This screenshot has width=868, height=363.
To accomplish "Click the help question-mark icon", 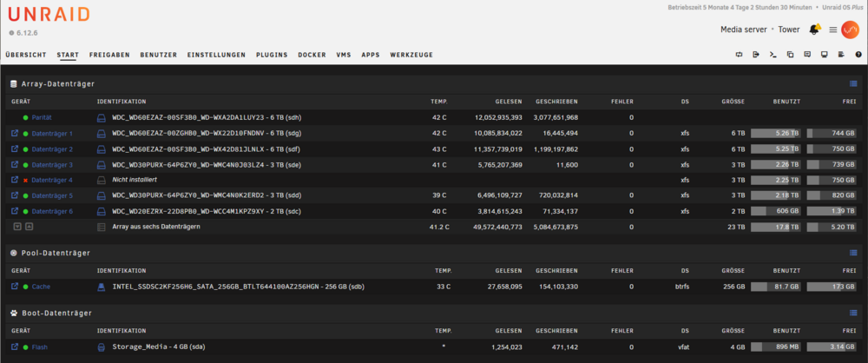I will (858, 55).
